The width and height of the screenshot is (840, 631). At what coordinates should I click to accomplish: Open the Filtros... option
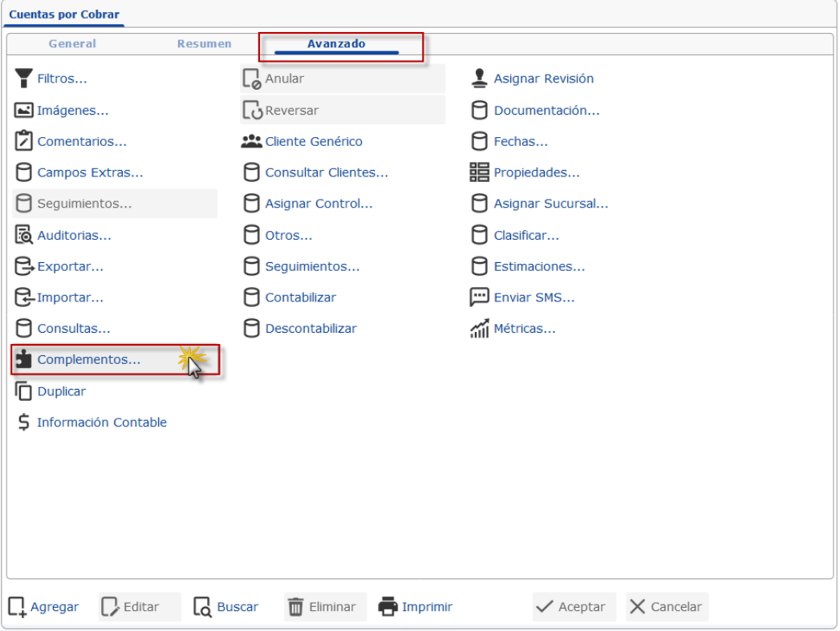(x=62, y=79)
